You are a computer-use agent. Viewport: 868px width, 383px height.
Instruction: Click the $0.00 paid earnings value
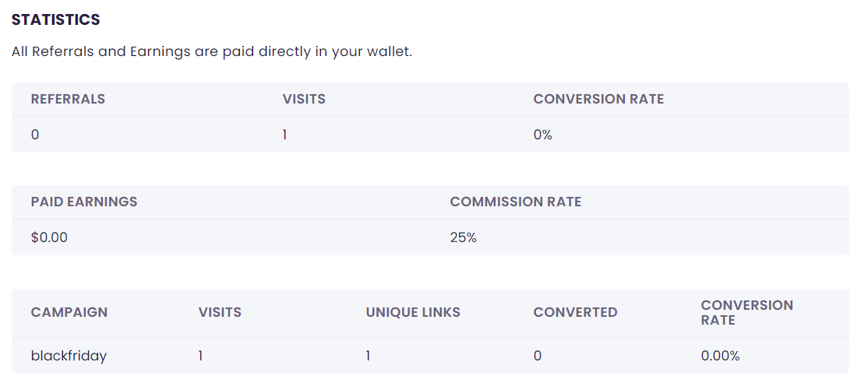pyautogui.click(x=49, y=237)
